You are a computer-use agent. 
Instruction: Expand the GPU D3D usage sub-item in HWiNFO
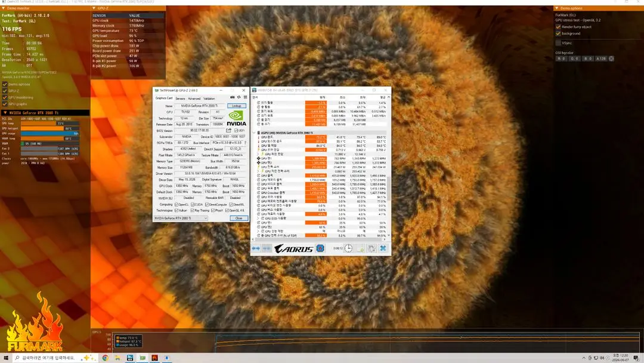pos(258,219)
